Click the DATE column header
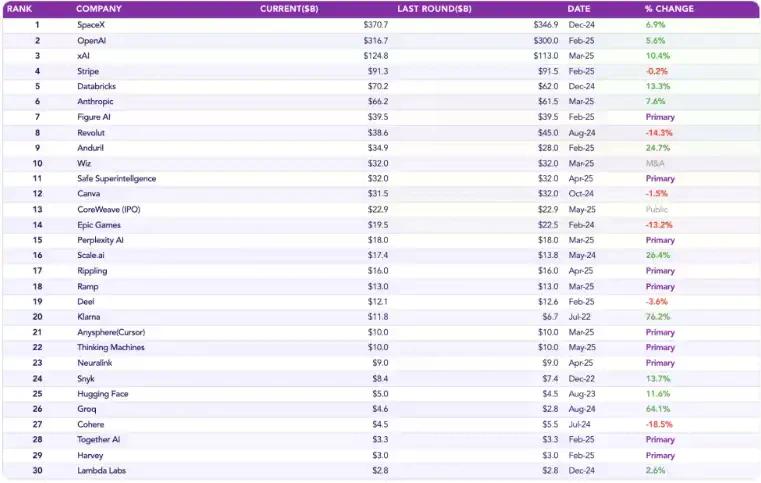Viewport: 761px width, 483px height. (579, 9)
